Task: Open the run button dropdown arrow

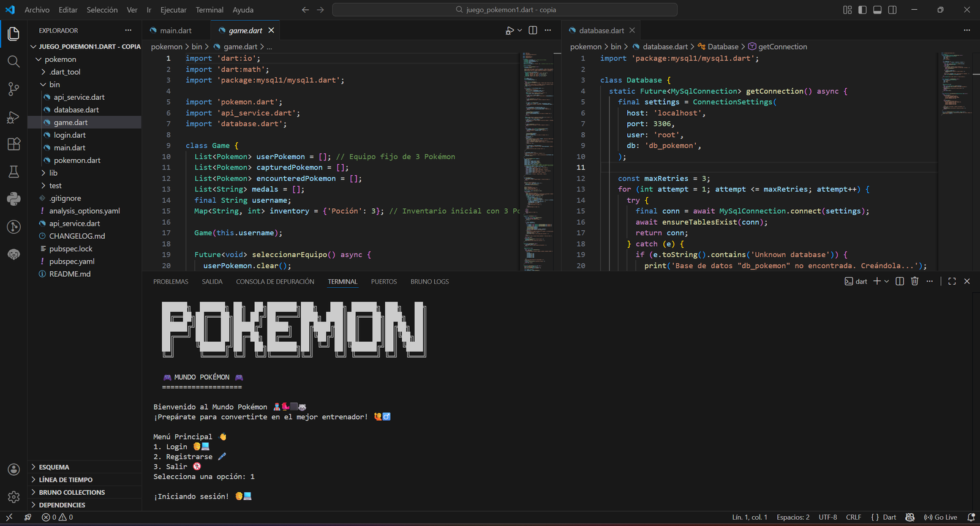Action: pyautogui.click(x=520, y=30)
